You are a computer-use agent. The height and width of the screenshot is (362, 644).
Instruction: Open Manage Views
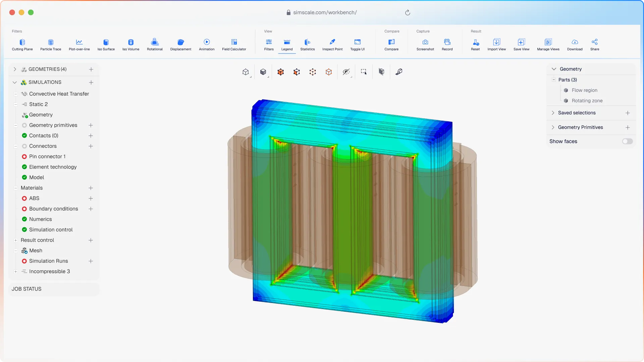(548, 45)
